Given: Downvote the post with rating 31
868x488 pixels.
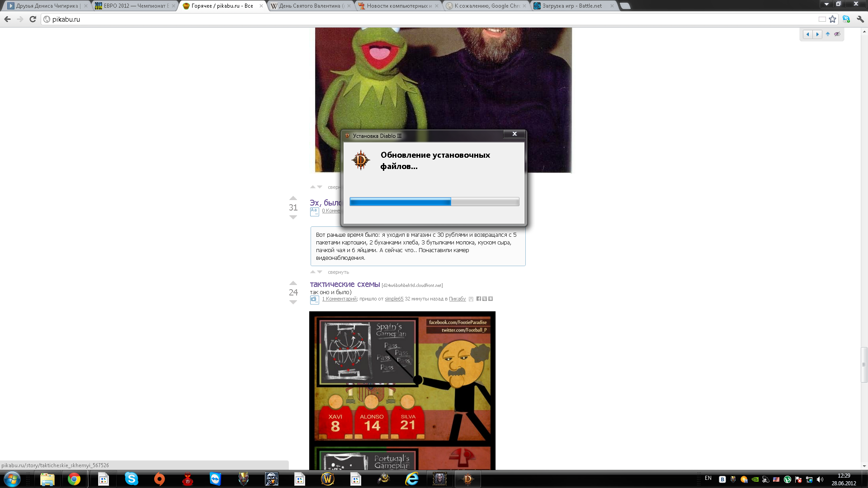Looking at the screenshot, I should pyautogui.click(x=293, y=217).
